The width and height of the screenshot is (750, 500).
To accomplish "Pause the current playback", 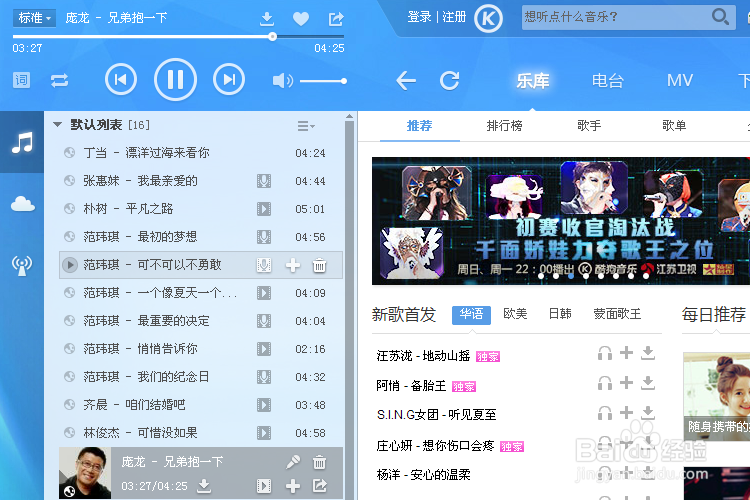I will point(175,79).
